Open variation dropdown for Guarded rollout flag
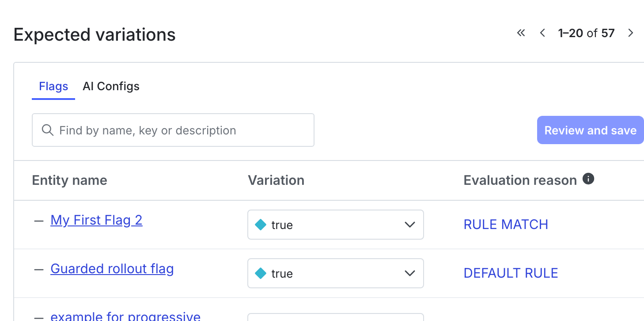 click(x=410, y=273)
